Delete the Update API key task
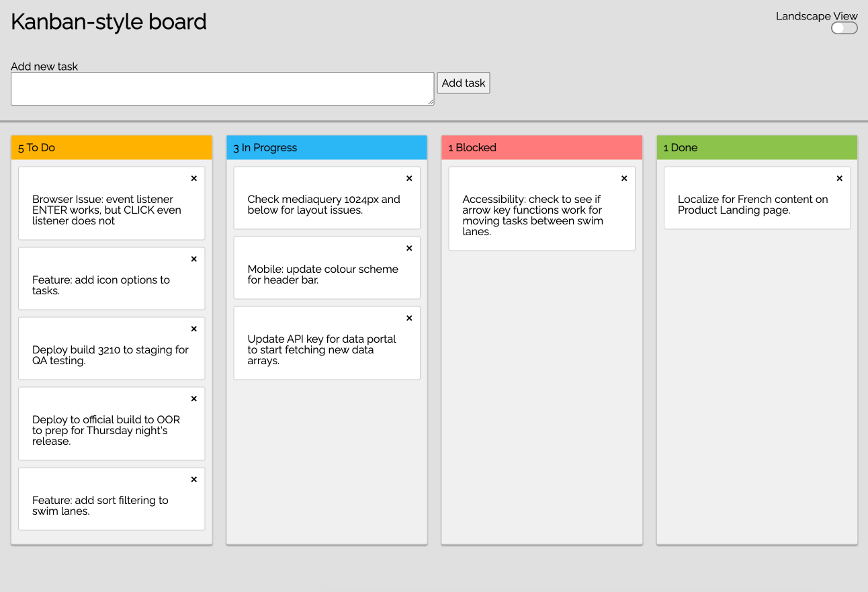The image size is (868, 592). pos(409,319)
